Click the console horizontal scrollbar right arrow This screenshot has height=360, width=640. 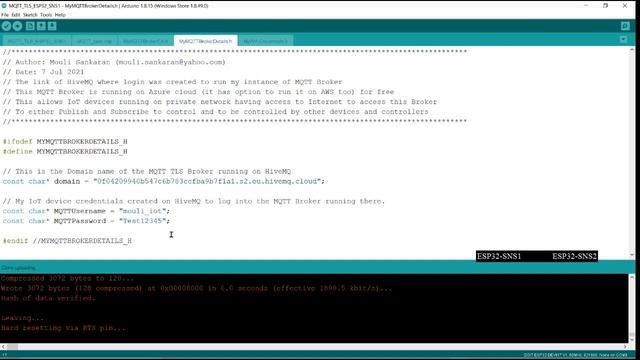625,347
